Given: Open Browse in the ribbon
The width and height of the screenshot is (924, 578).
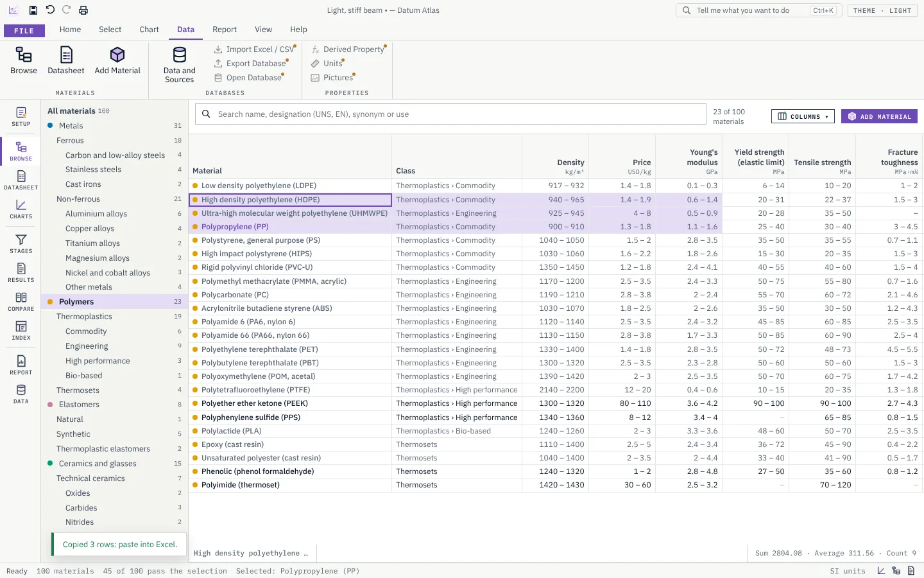Looking at the screenshot, I should tap(24, 61).
